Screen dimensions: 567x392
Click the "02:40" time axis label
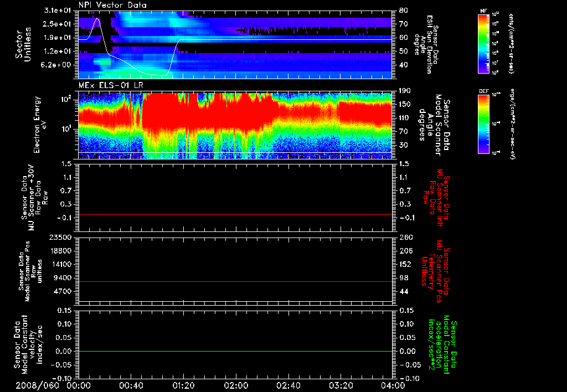pyautogui.click(x=288, y=385)
